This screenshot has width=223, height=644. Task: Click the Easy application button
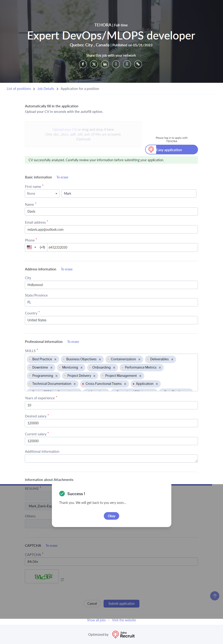pyautogui.click(x=172, y=150)
